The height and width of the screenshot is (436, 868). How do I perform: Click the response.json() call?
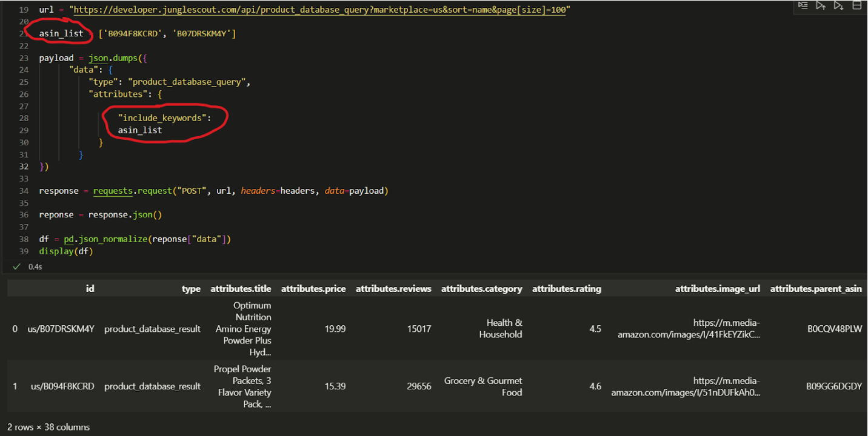tap(125, 215)
